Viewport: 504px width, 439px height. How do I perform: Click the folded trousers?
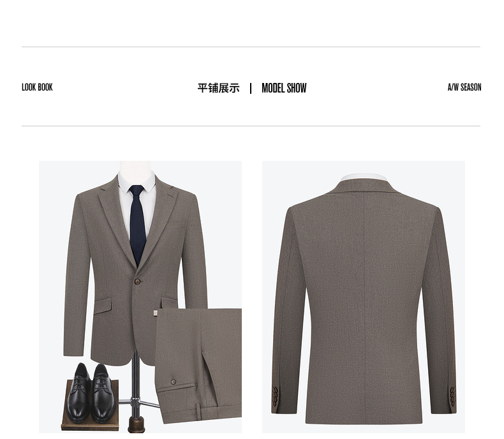pyautogui.click(x=198, y=365)
